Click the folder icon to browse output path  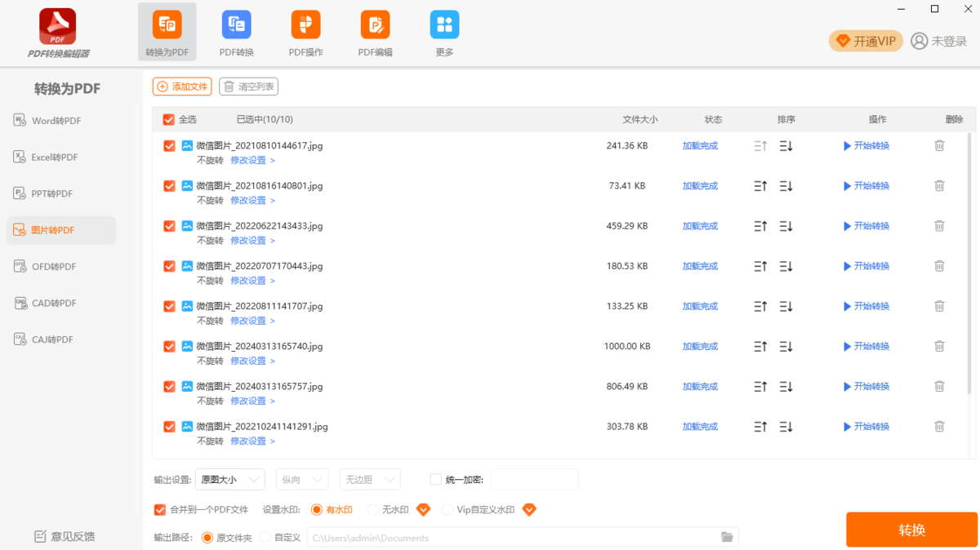click(x=727, y=537)
